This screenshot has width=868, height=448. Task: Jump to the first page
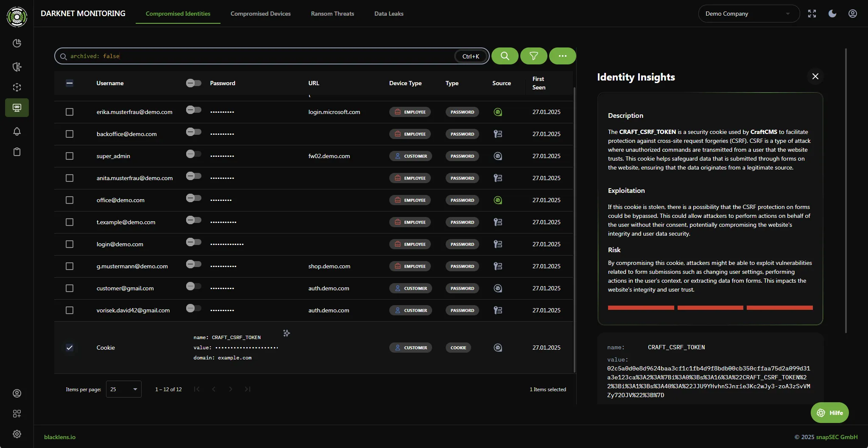[x=197, y=389]
